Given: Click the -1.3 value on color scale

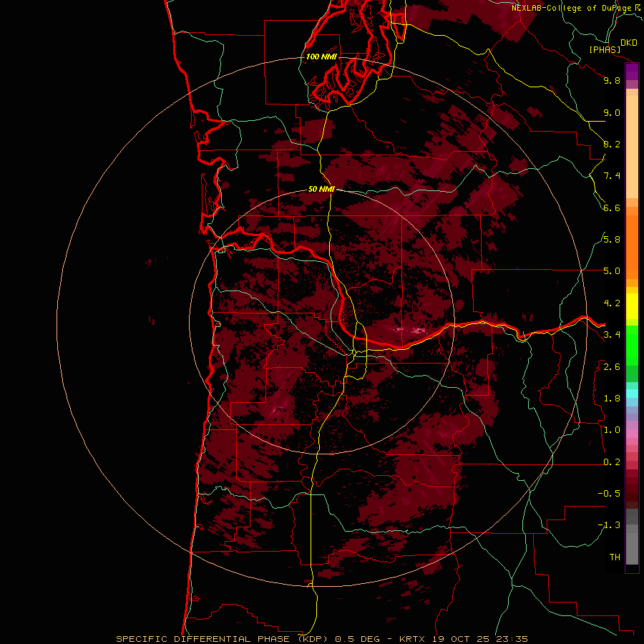Looking at the screenshot, I should click(609, 525).
